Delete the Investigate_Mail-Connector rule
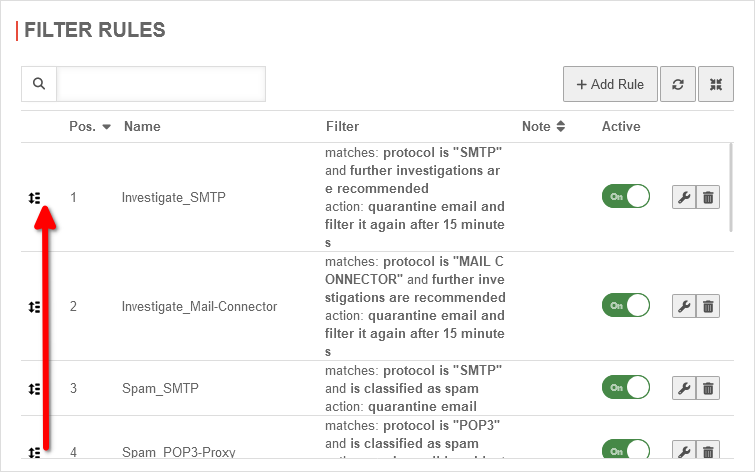The height and width of the screenshot is (472, 755). pyautogui.click(x=708, y=306)
